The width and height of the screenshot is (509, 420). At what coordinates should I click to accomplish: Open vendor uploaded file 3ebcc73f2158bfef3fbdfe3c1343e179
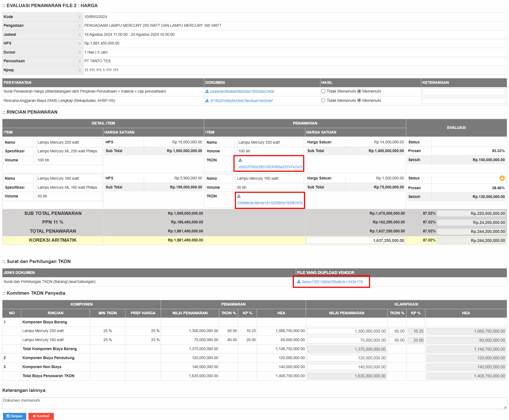tap(332, 282)
